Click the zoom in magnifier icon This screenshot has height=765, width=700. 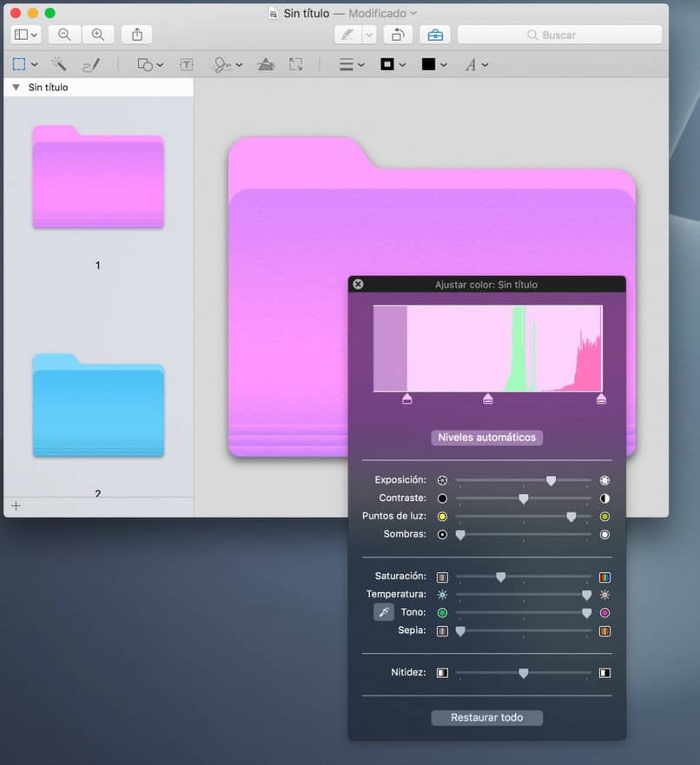point(98,35)
